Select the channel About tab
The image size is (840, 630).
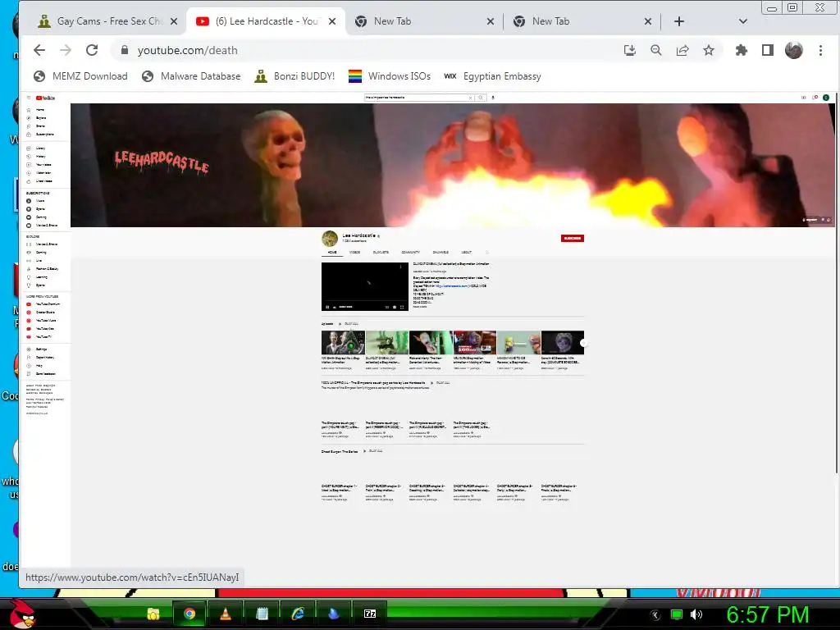tap(467, 252)
